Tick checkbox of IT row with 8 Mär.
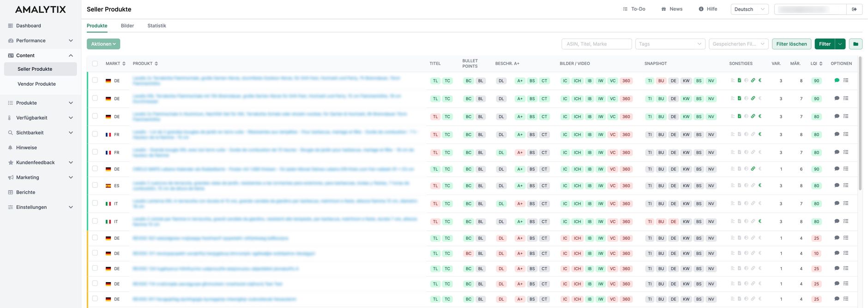Viewport: 868px width, 308px height. coord(95,221)
